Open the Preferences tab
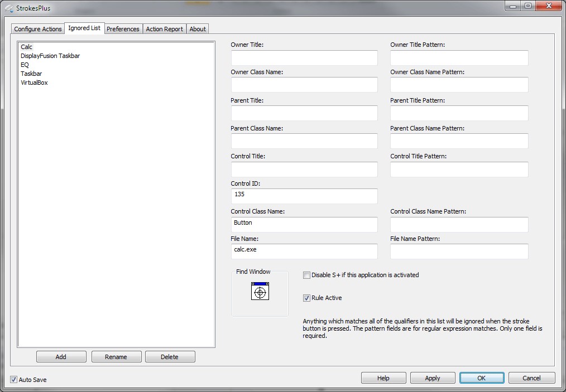566x392 pixels. [123, 29]
